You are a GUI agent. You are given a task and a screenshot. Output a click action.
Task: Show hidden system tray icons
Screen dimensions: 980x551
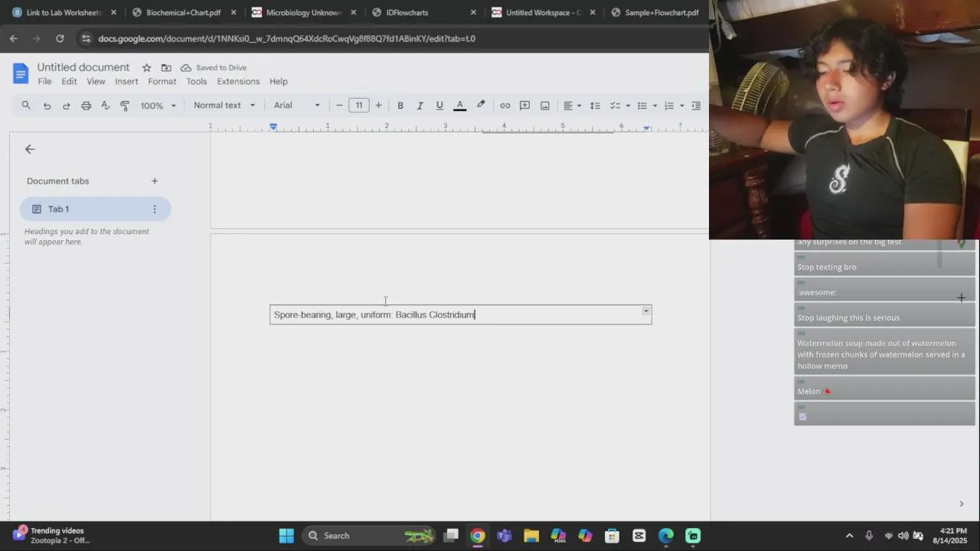pos(849,536)
